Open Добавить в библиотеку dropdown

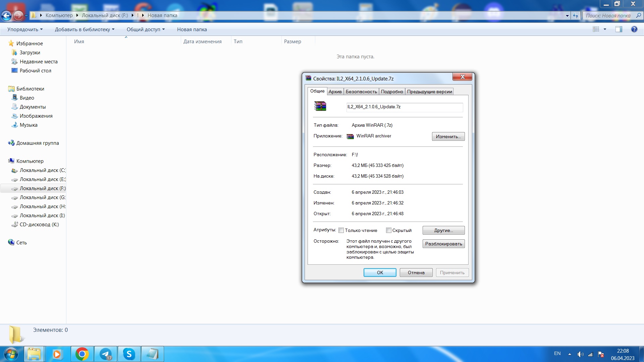click(85, 29)
